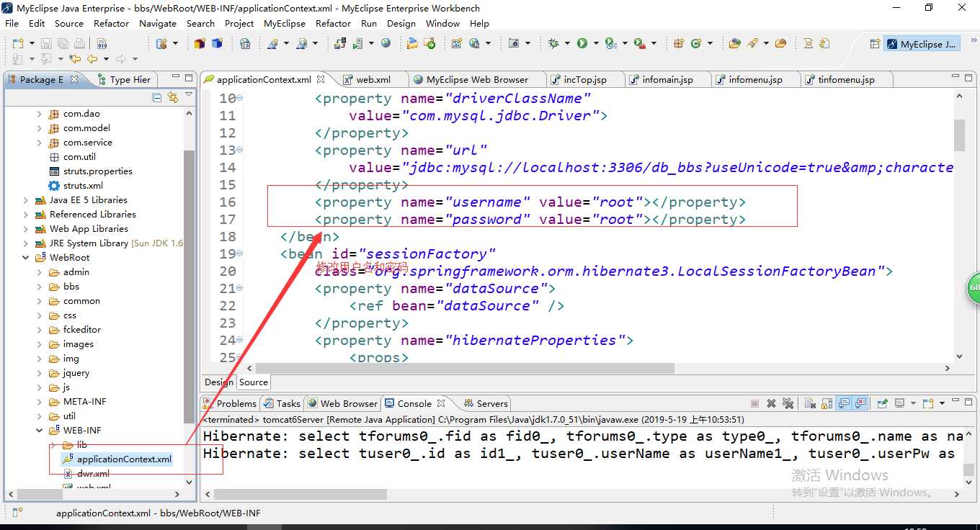980x530 pixels.
Task: Click the camera capture toolbar icon
Action: [513, 43]
